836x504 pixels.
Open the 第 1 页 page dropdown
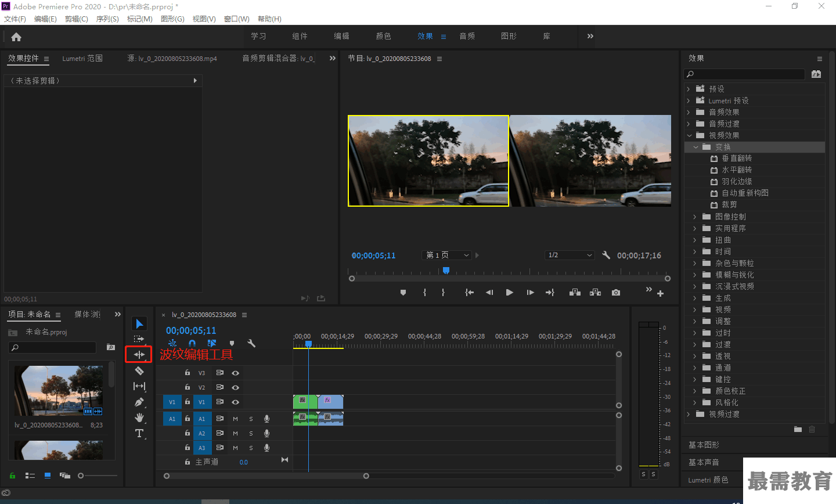click(x=446, y=255)
